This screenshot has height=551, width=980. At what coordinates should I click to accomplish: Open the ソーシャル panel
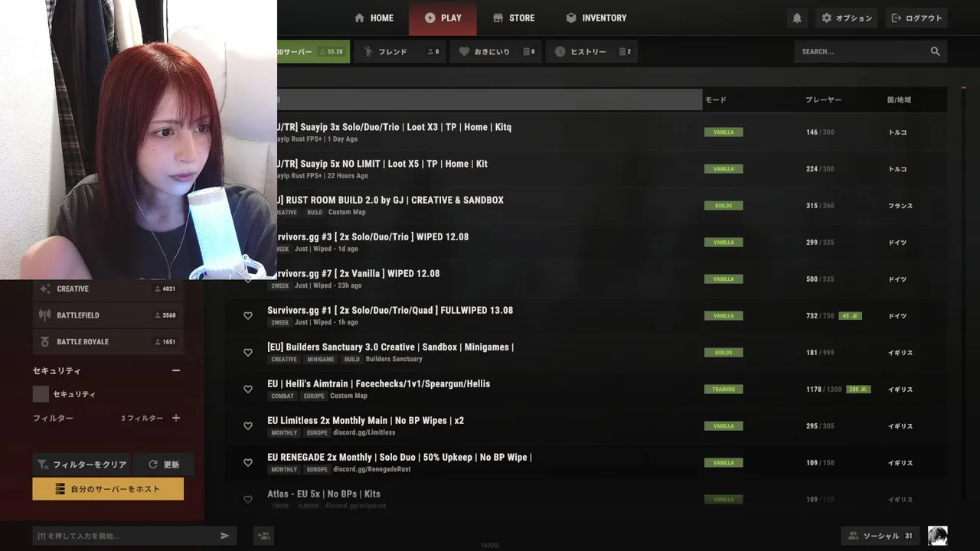point(881,536)
